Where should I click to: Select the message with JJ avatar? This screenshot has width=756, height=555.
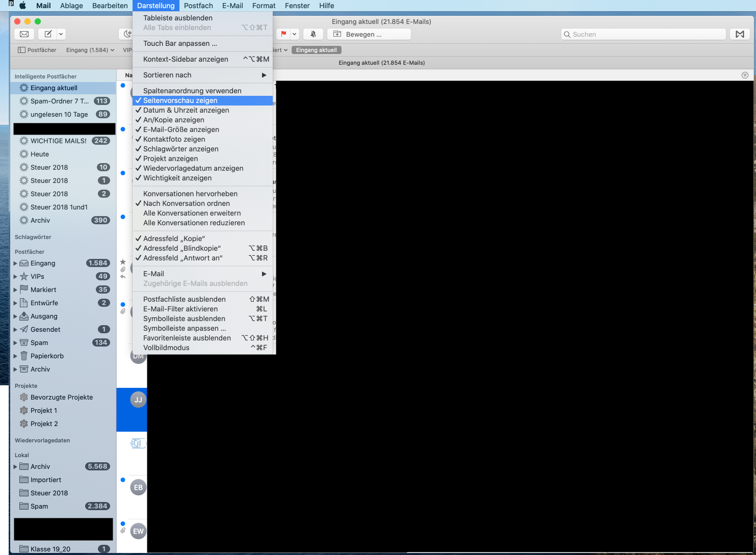click(x=132, y=410)
